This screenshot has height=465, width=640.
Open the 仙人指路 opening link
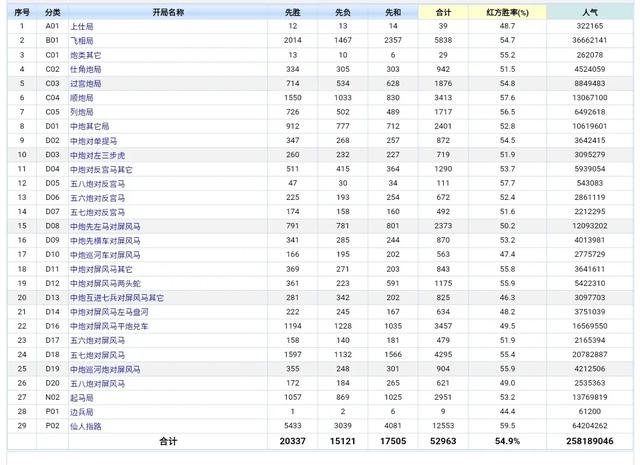pyautogui.click(x=86, y=426)
